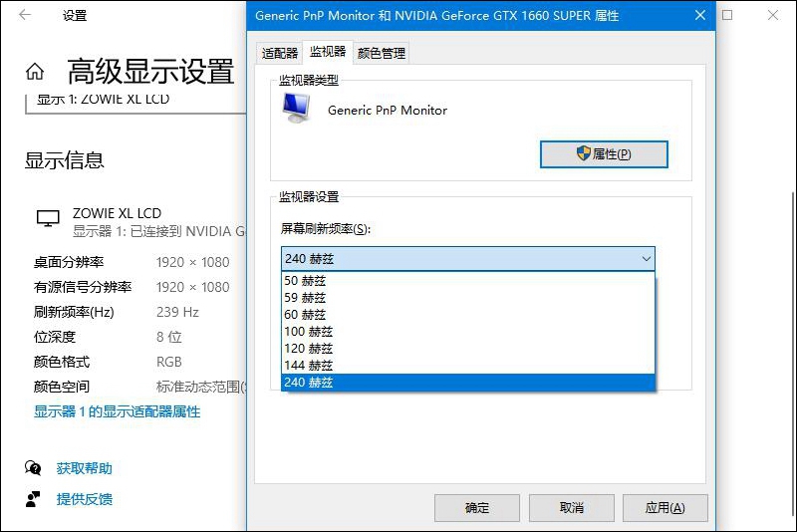Close the Settings window

(x=773, y=15)
